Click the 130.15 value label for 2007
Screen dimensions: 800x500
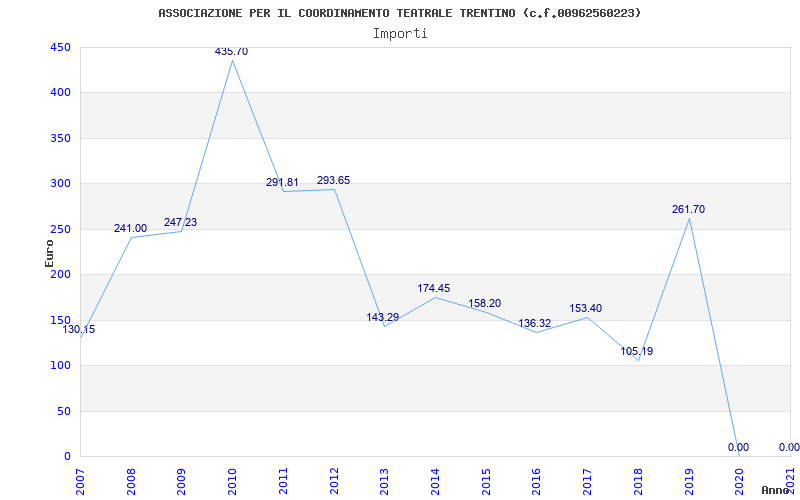coord(79,329)
